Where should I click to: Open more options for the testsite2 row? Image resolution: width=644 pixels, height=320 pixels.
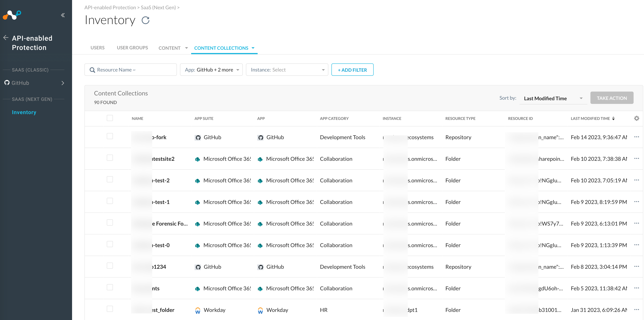[x=636, y=158]
